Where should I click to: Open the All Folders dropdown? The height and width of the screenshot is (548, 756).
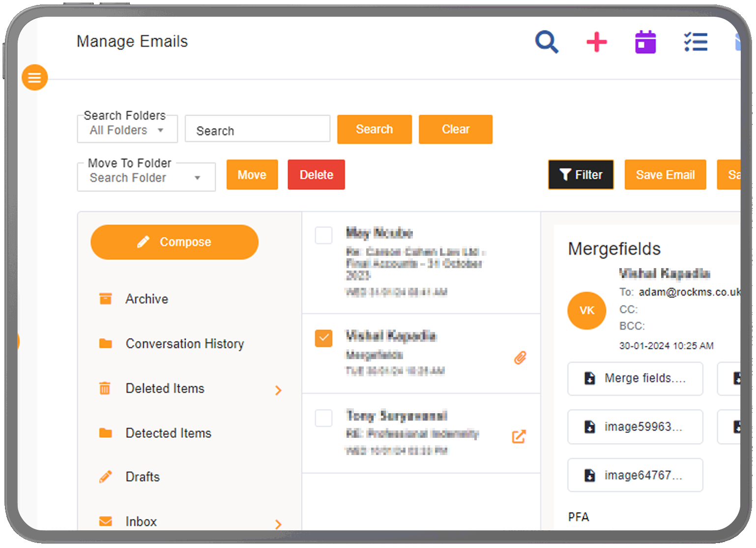[127, 130]
